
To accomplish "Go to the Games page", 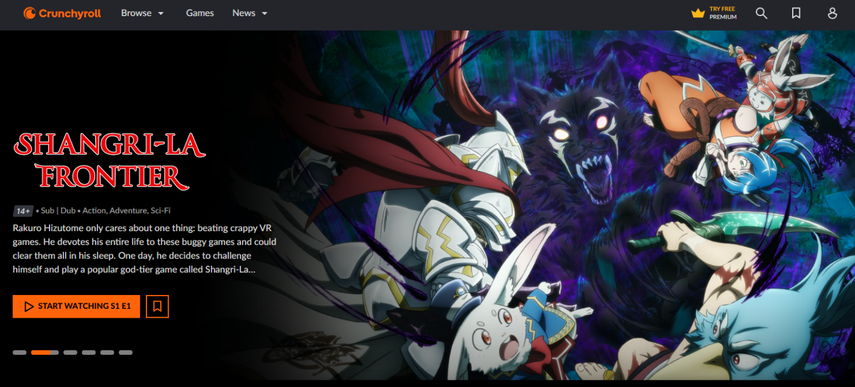I will point(200,14).
